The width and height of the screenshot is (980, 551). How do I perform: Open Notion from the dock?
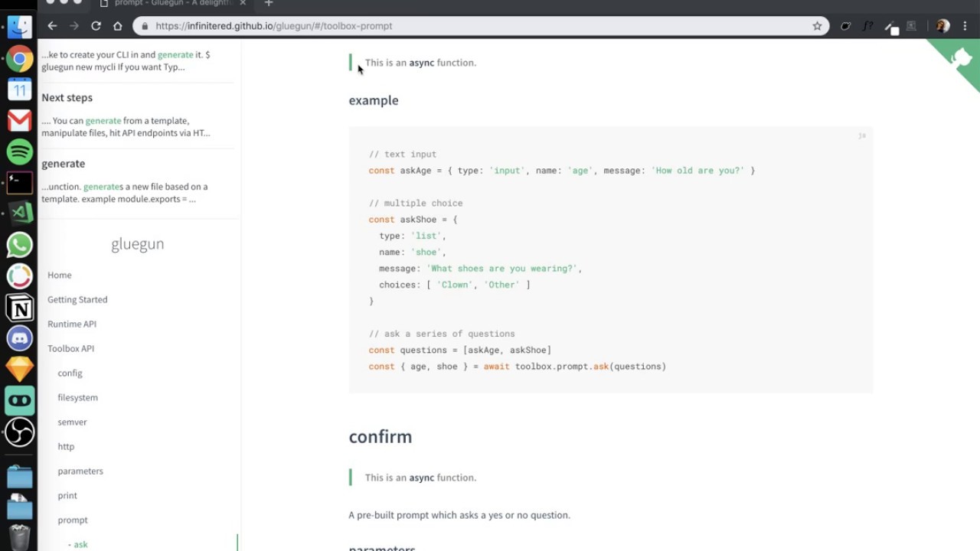click(x=20, y=308)
